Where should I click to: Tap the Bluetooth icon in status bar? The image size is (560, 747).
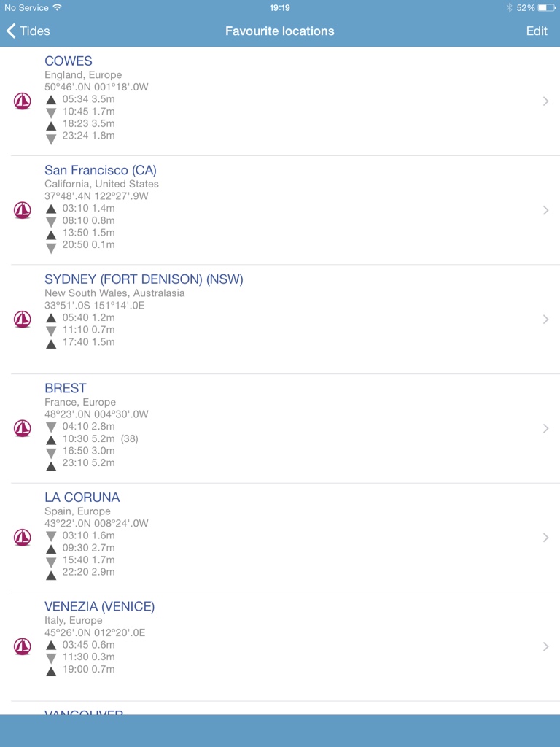(x=509, y=7)
